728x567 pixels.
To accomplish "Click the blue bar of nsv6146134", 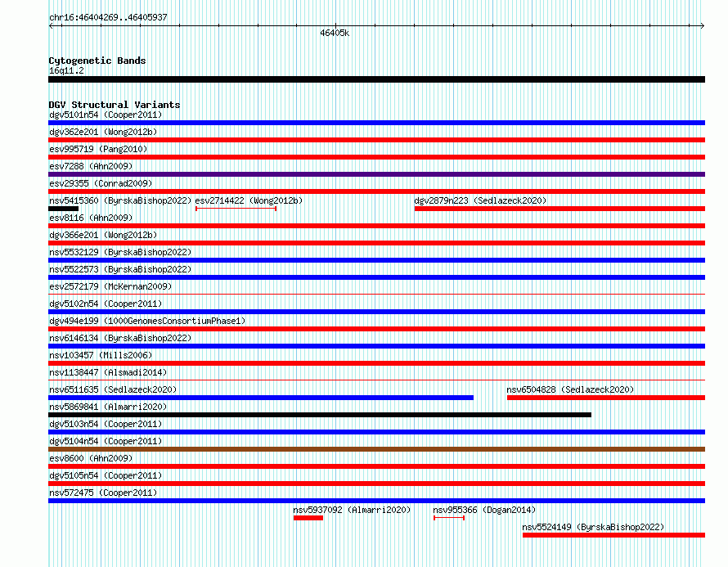I will pos(376,346).
